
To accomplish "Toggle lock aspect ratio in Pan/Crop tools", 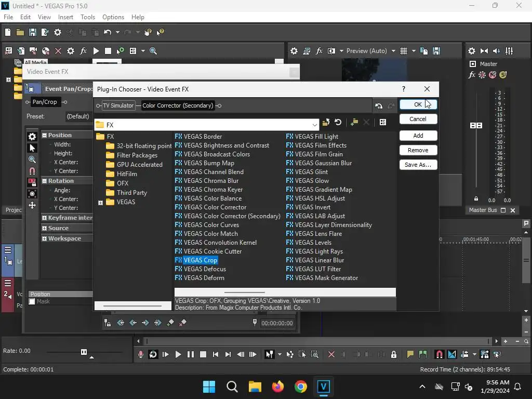I will [x=32, y=182].
